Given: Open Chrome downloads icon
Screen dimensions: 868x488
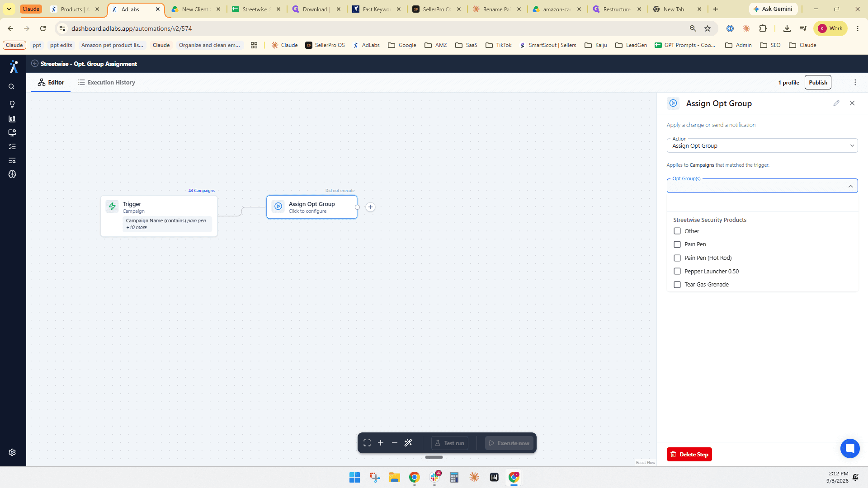Looking at the screenshot, I should (x=787, y=28).
